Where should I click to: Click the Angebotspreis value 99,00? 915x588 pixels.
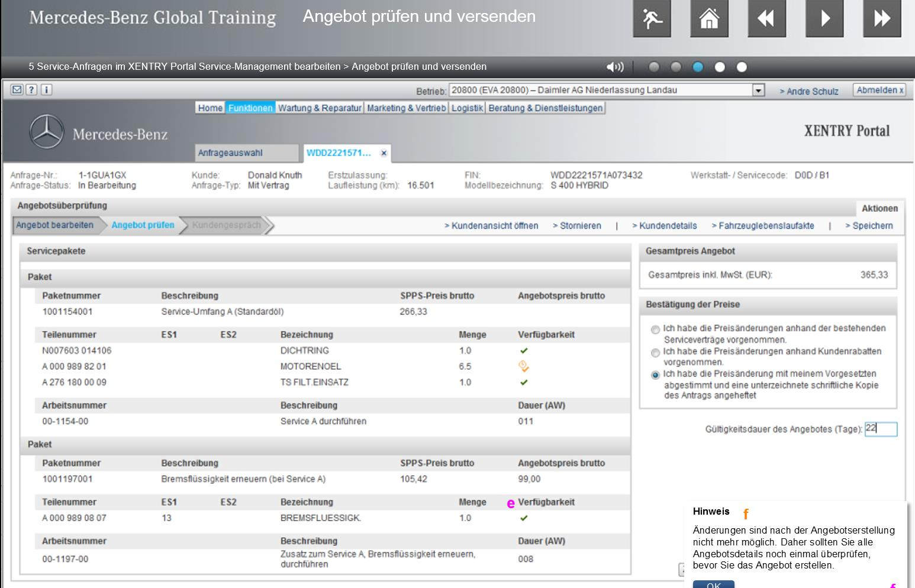(x=530, y=479)
